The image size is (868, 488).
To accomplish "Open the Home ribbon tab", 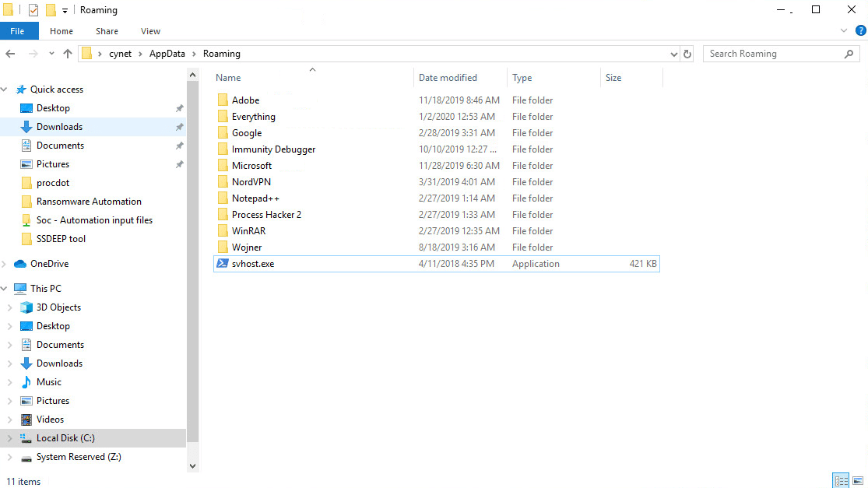I will pos(61,31).
